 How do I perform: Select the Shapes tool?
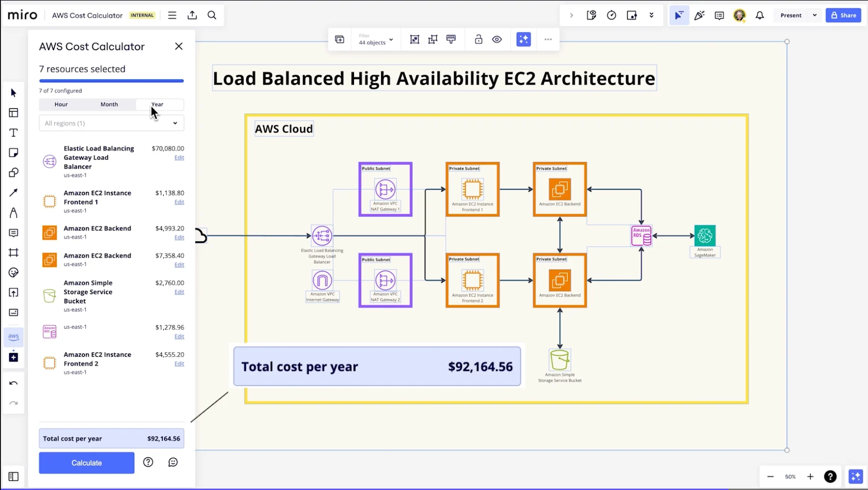tap(13, 173)
